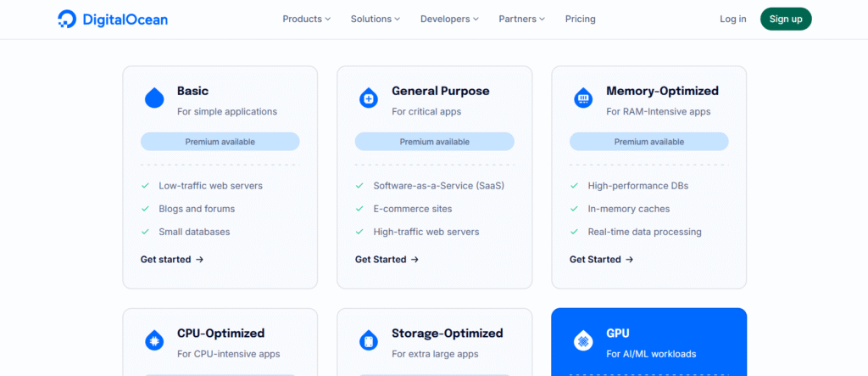Go to the Pricing page
Screen dimensions: 868x376
580,19
